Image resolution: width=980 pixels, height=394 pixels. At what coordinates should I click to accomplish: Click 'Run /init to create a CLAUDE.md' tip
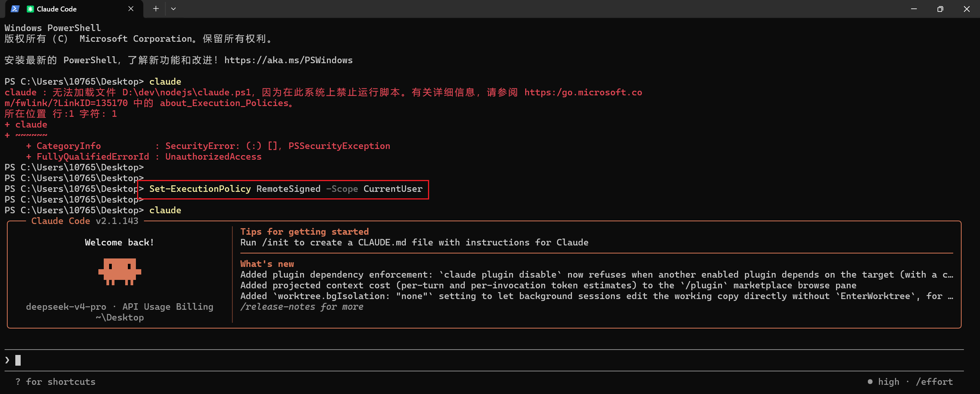414,242
